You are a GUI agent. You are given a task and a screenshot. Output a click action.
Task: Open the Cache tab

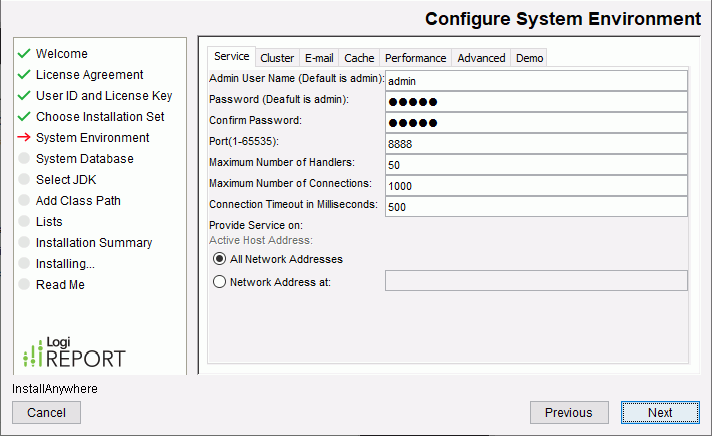(359, 58)
